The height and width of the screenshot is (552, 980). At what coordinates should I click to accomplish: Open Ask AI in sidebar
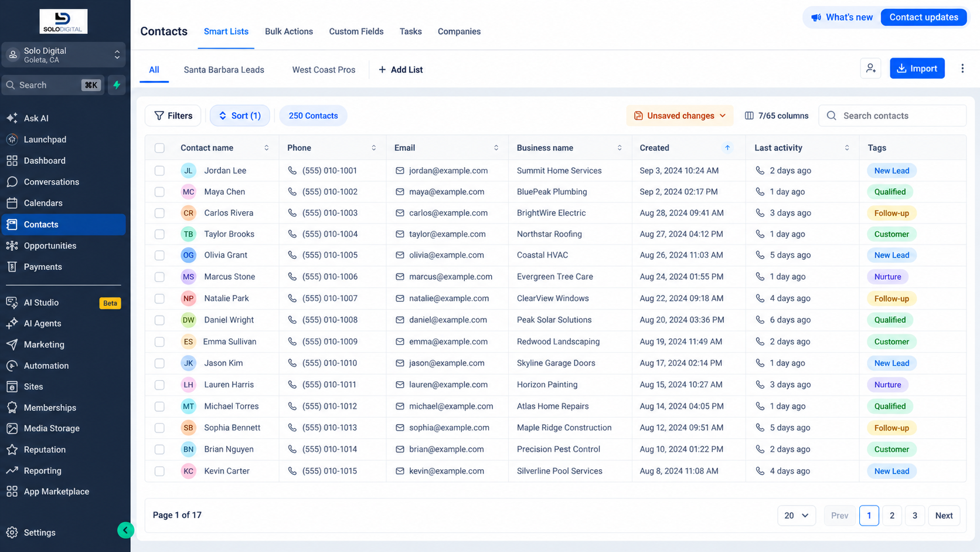(63, 118)
